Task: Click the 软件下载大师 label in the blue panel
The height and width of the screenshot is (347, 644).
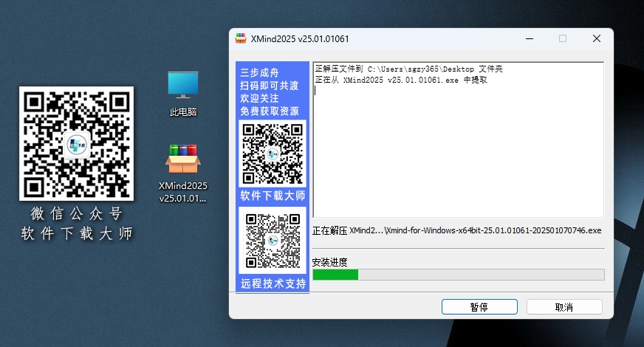Action: tap(273, 196)
